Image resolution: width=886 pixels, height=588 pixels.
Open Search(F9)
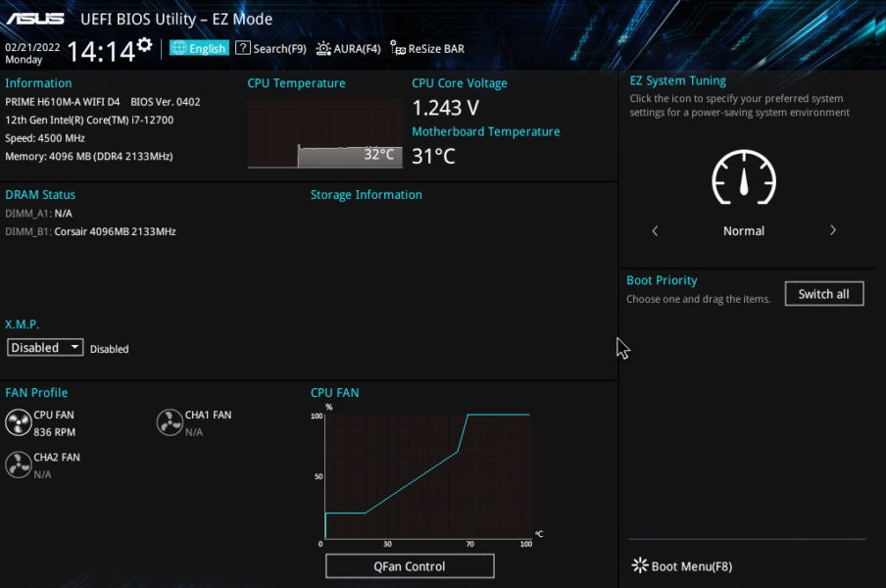point(271,49)
